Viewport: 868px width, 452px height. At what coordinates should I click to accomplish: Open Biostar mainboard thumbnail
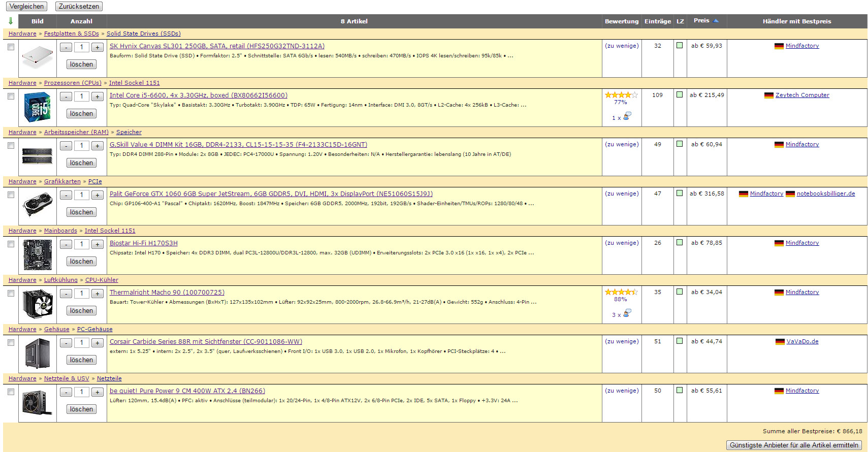click(38, 255)
